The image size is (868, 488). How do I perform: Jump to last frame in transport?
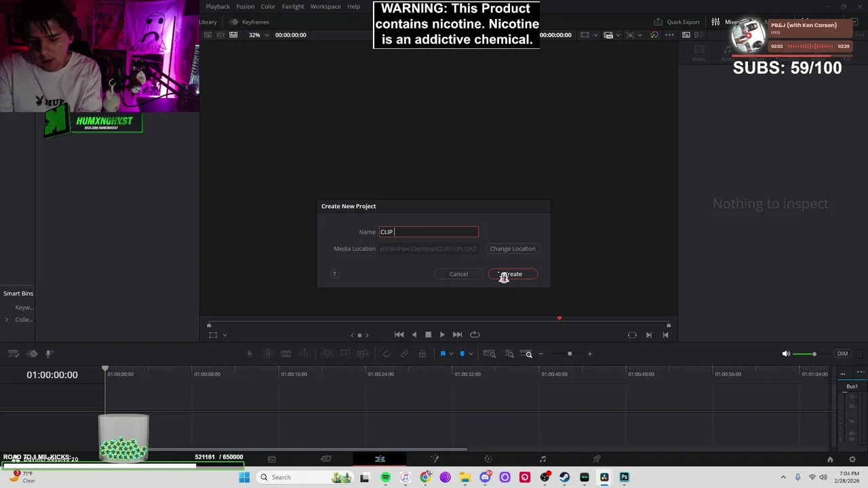click(x=457, y=334)
